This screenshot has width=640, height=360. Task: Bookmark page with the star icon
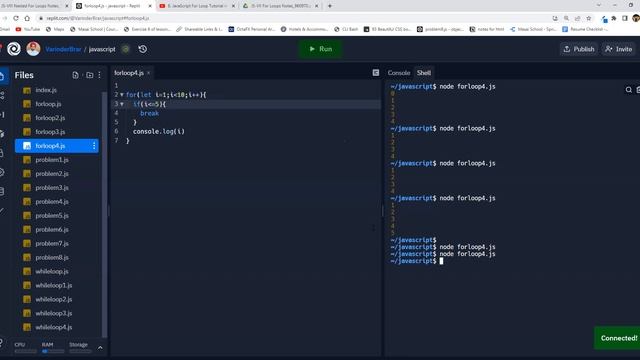(x=589, y=18)
